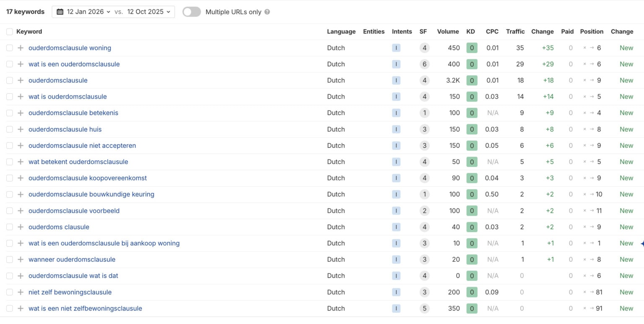
Task: Open 'wat is een ouderdomsclausule bij aankoop woning' link
Action: (104, 243)
